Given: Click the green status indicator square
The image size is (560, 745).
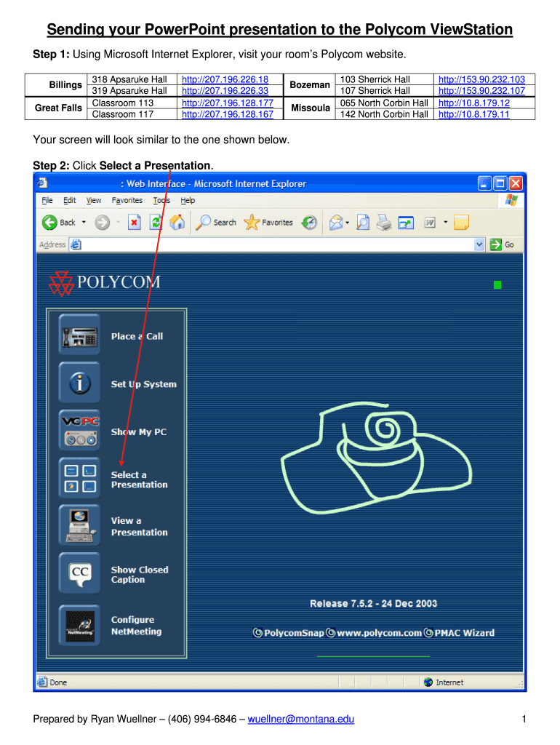Looking at the screenshot, I should pyautogui.click(x=497, y=285).
